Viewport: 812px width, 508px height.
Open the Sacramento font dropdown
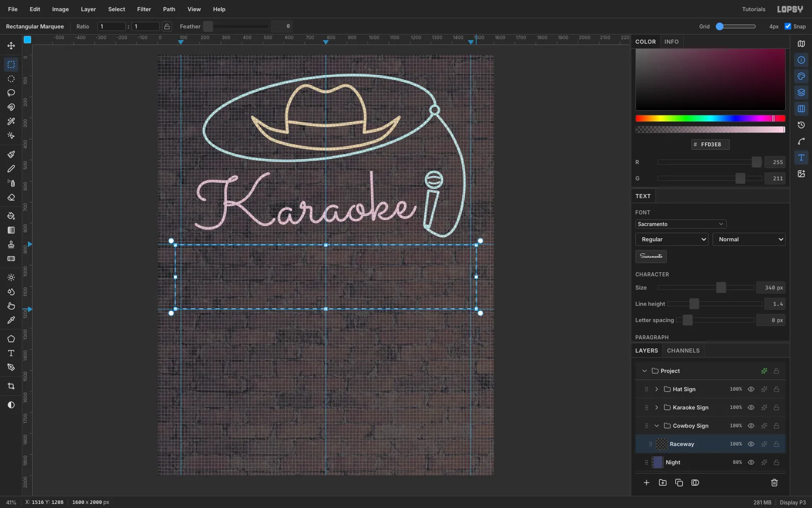(x=681, y=224)
